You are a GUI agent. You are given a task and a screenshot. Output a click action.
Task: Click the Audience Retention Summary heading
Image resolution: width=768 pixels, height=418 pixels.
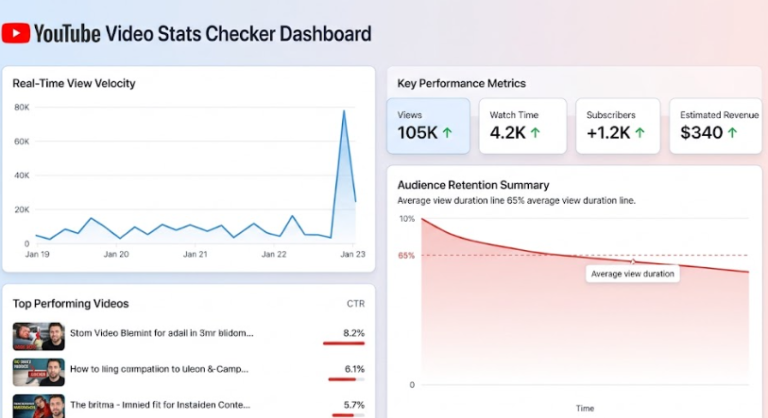coord(473,185)
